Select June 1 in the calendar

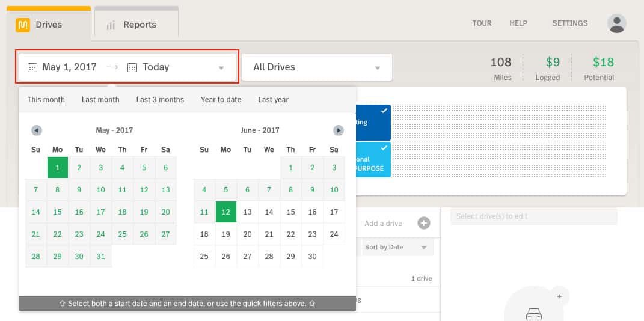(291, 168)
